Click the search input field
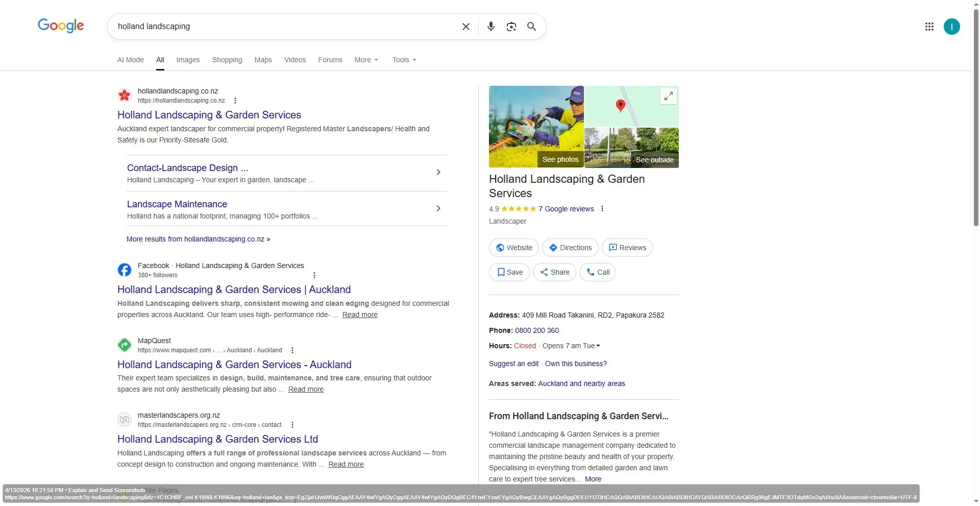Image resolution: width=980 pixels, height=506 pixels. [286, 27]
